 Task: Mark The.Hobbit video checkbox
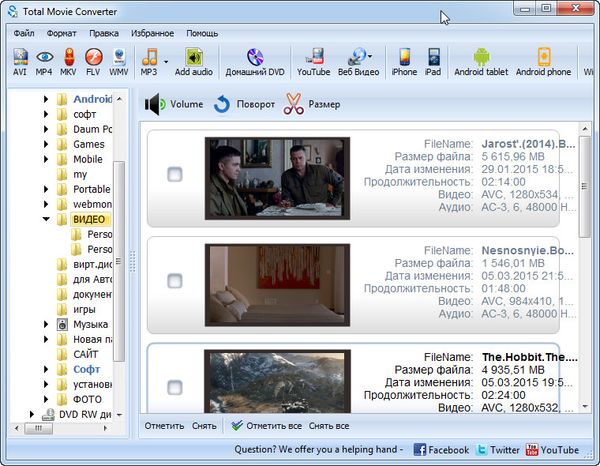tap(175, 386)
